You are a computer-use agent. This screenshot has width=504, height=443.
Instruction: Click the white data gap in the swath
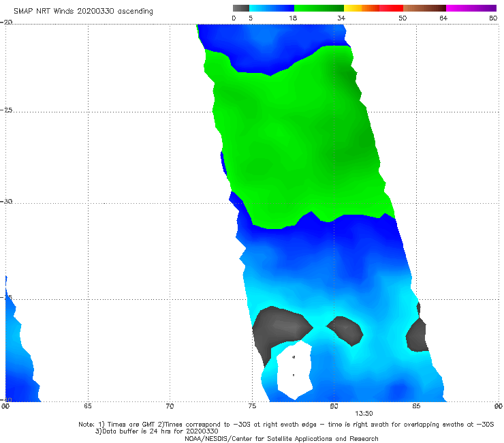click(x=294, y=370)
